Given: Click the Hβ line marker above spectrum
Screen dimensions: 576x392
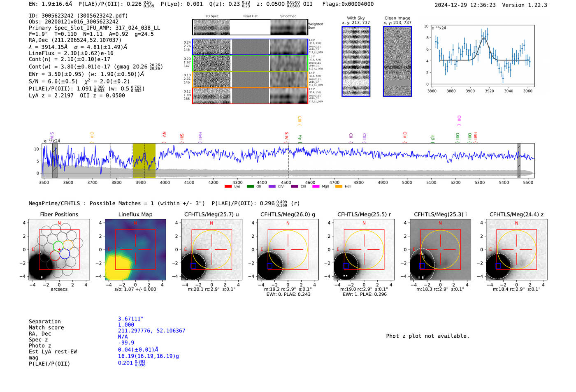Looking at the screenshot, I should coord(432,139).
